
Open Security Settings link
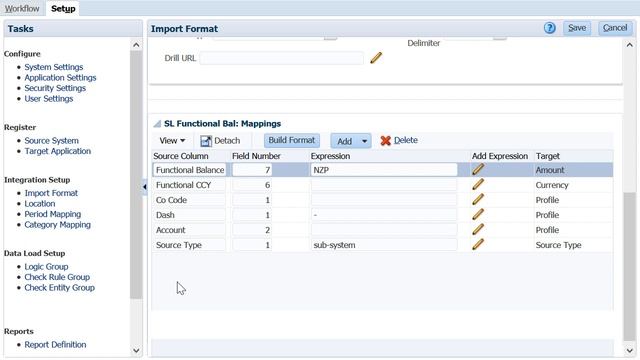(55, 88)
